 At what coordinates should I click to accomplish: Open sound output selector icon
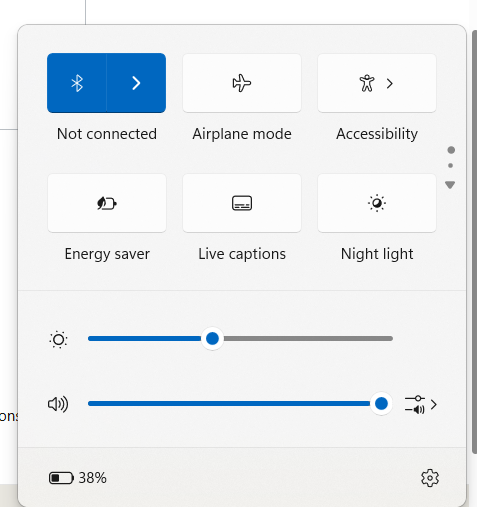click(415, 405)
